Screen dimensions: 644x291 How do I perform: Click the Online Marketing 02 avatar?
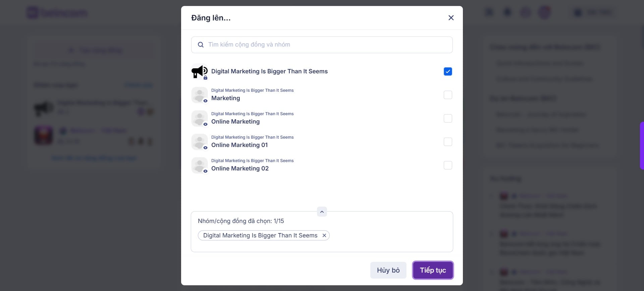(x=199, y=165)
